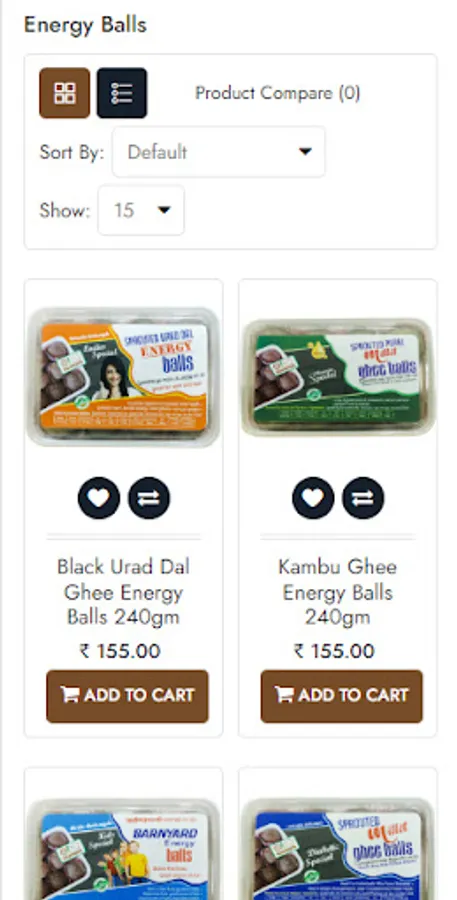Compare Kambu Ghee Energy Balls product
Image resolution: width=457 pixels, height=900 pixels.
coord(363,498)
